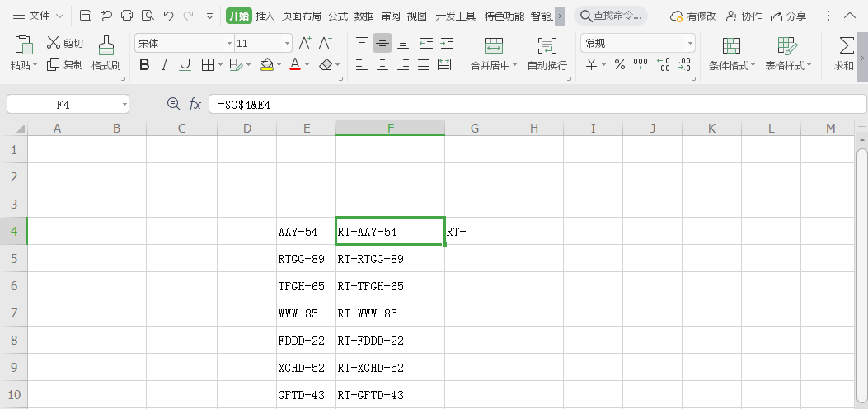
Task: Switch to 开发工具 tab
Action: pos(456,16)
